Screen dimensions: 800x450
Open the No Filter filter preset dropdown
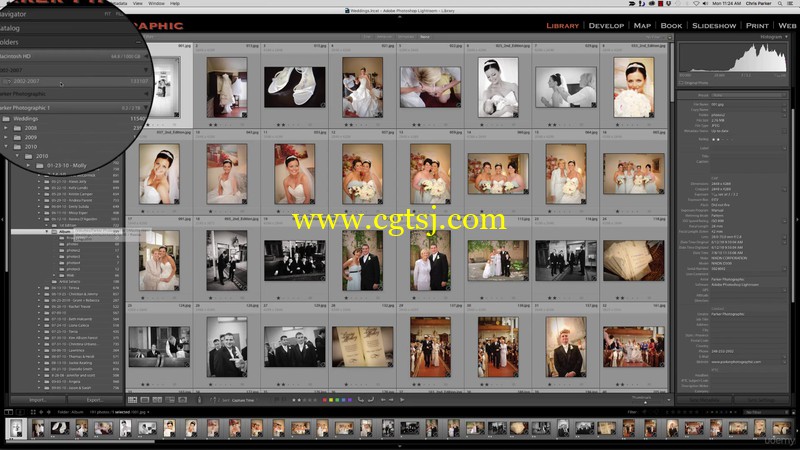click(764, 412)
